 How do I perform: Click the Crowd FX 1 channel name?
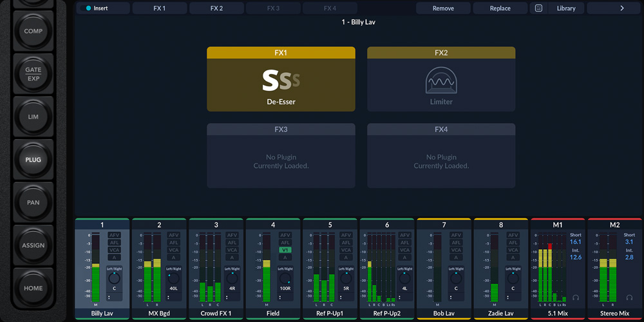tap(216, 314)
